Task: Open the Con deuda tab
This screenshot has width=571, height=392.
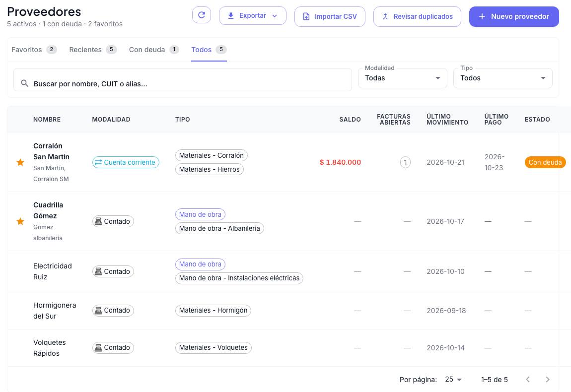Action: click(x=154, y=50)
